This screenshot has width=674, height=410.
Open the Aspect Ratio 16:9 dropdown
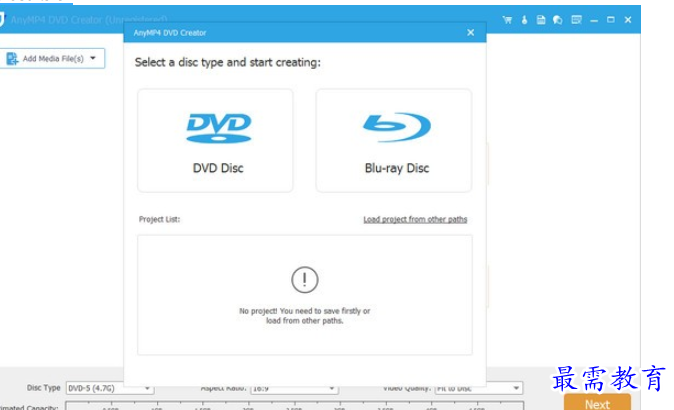click(294, 389)
